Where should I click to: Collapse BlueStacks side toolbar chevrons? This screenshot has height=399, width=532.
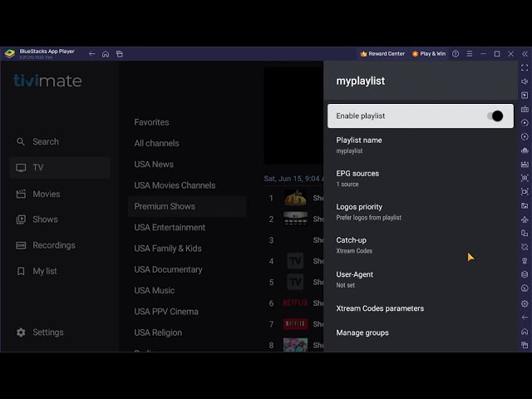click(x=525, y=53)
